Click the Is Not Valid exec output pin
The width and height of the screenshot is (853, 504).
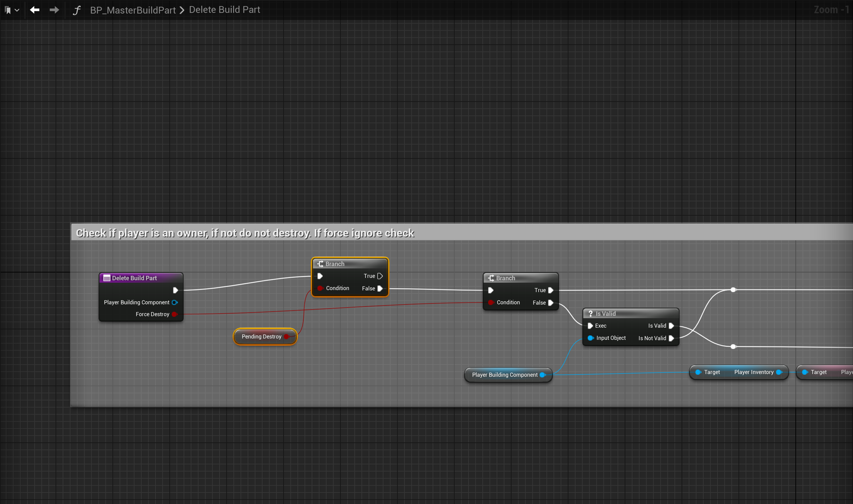(671, 338)
